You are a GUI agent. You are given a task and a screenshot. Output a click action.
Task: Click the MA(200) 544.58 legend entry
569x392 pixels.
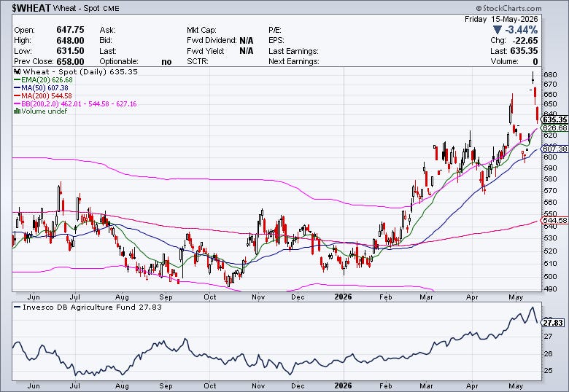(x=42, y=95)
